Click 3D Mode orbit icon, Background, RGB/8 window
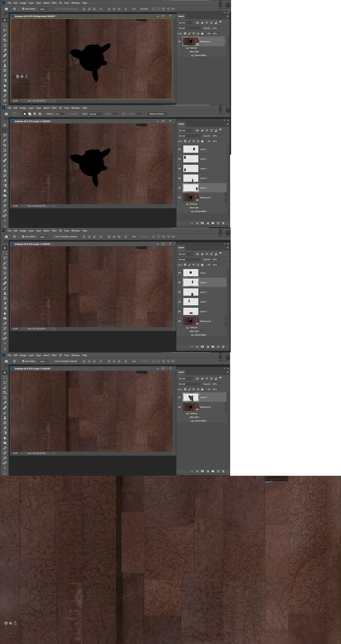341x644 pixels. [153, 9]
